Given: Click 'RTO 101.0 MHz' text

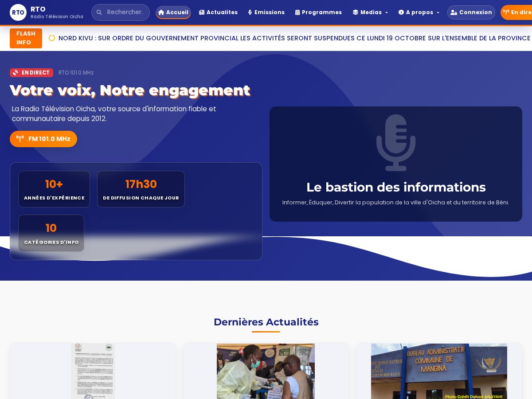Looking at the screenshot, I should [76, 73].
